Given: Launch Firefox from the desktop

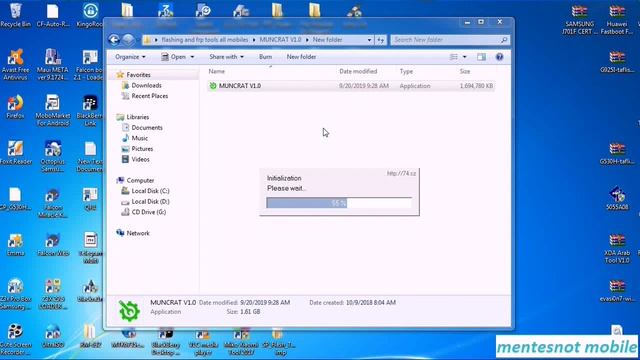Looking at the screenshot, I should (x=15, y=107).
